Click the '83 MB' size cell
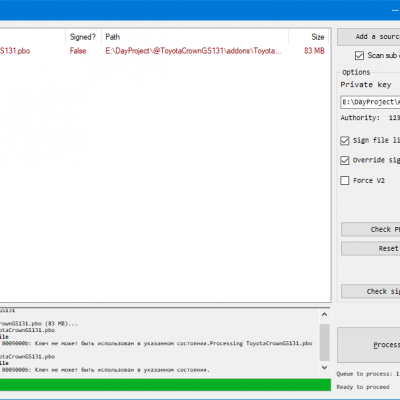Viewport: 400px width, 400px height. click(x=314, y=51)
